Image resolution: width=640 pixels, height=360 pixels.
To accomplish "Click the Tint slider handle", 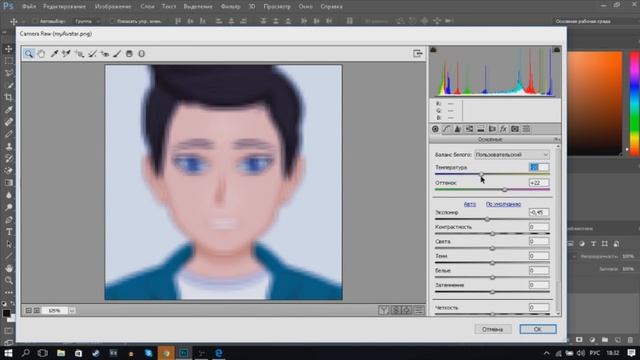I will (505, 190).
